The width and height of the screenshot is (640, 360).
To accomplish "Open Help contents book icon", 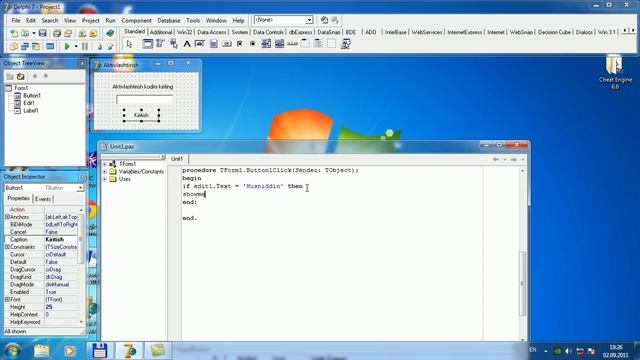I will (x=110, y=33).
